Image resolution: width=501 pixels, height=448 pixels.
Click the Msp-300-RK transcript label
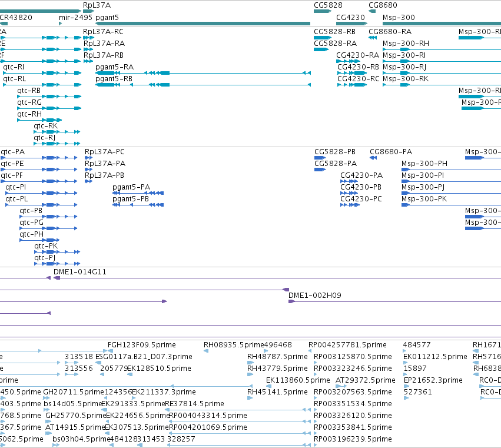pos(406,79)
